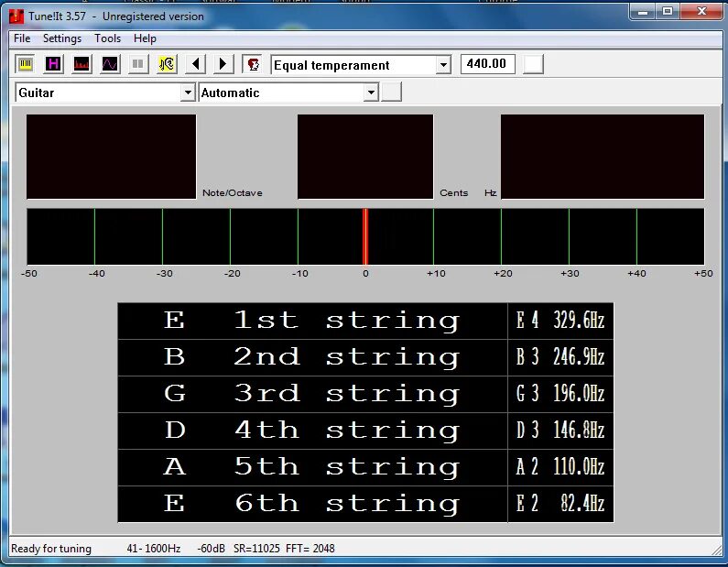Expand the Automatic mode dropdown arrow
Screen dimensions: 728x567
[x=371, y=93]
